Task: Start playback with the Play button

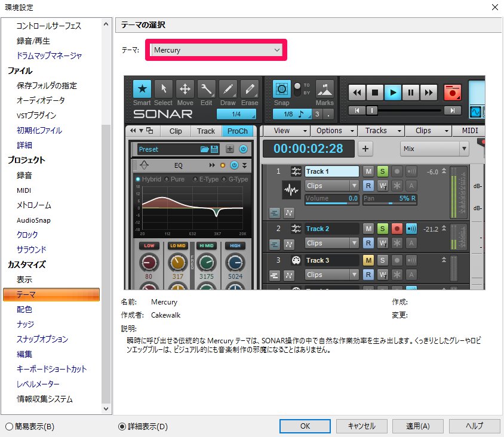Action: tap(393, 93)
